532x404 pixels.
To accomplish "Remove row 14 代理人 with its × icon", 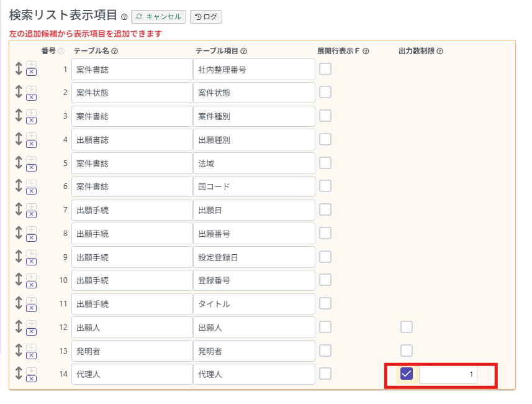I will (32, 378).
